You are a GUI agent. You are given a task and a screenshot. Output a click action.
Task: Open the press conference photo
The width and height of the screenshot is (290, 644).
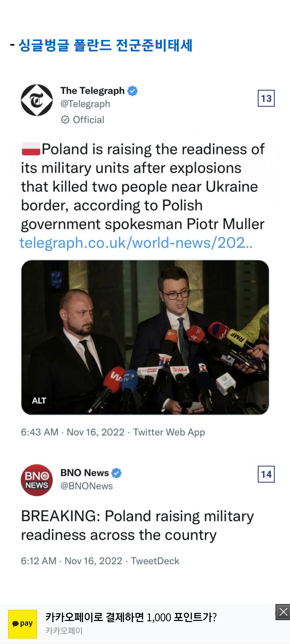pos(145,337)
